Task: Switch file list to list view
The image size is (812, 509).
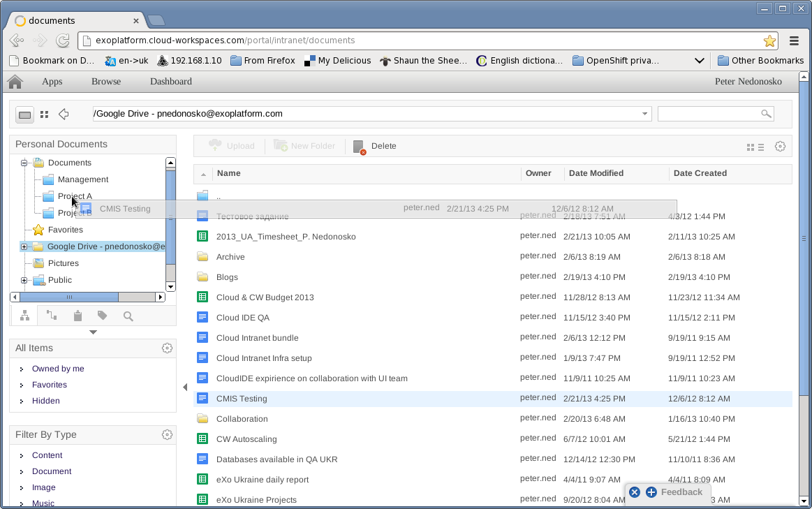Action: (761, 147)
